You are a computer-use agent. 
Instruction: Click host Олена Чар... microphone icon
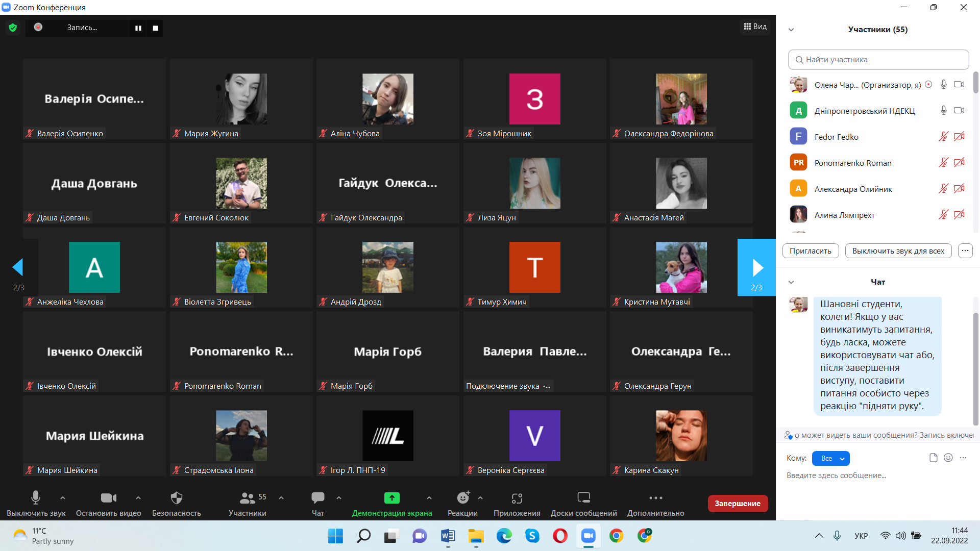click(x=943, y=84)
